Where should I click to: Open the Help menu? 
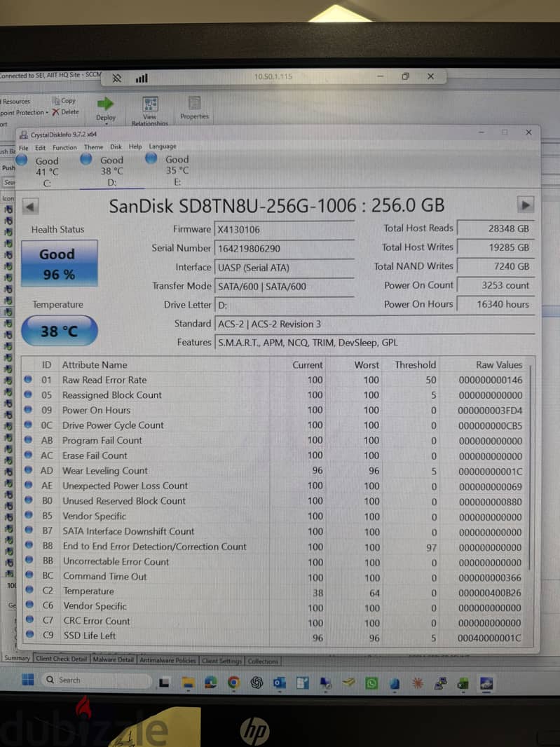tap(135, 146)
